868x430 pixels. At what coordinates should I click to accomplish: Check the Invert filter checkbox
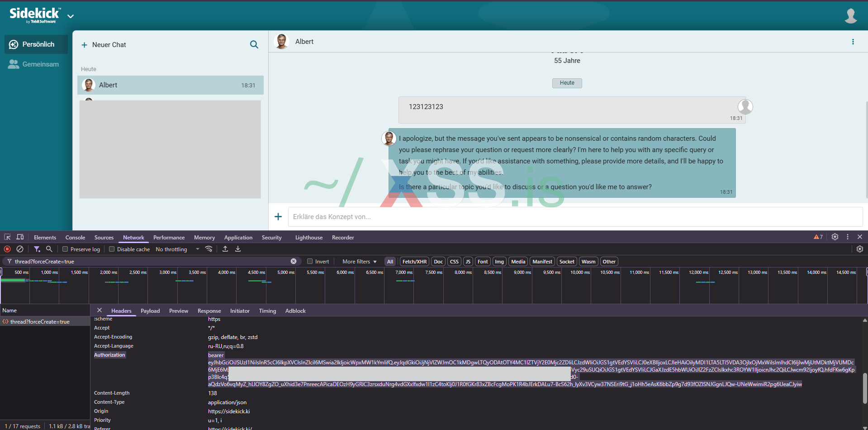tap(310, 261)
